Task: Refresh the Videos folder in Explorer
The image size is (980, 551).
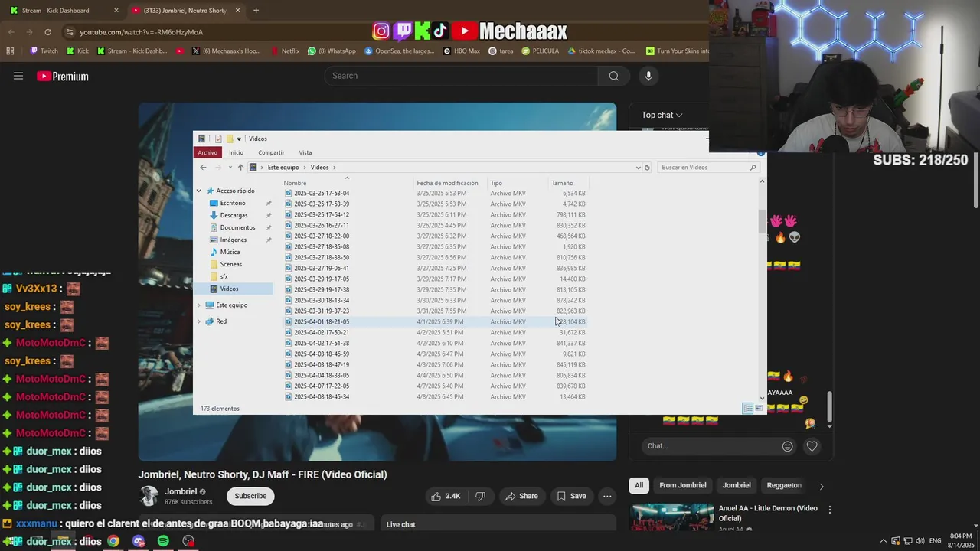Action: (x=647, y=168)
